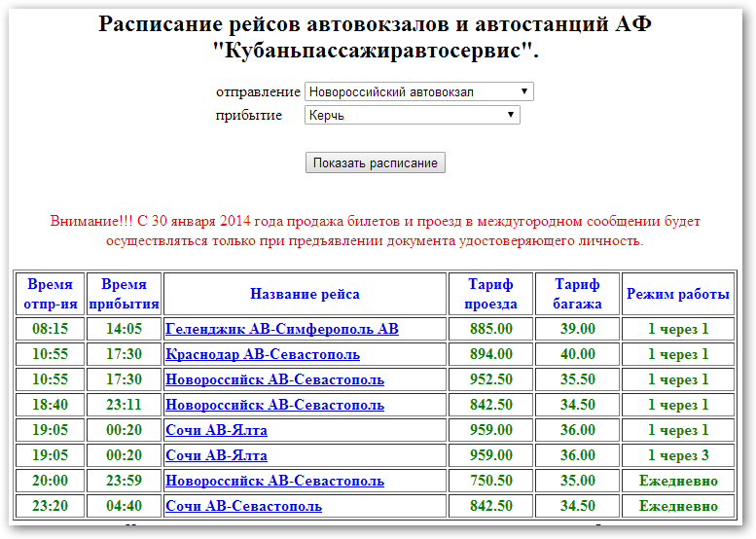Open Сочи АВ-Ялта link with 1 через 1
The image size is (756, 539).
pyautogui.click(x=216, y=430)
